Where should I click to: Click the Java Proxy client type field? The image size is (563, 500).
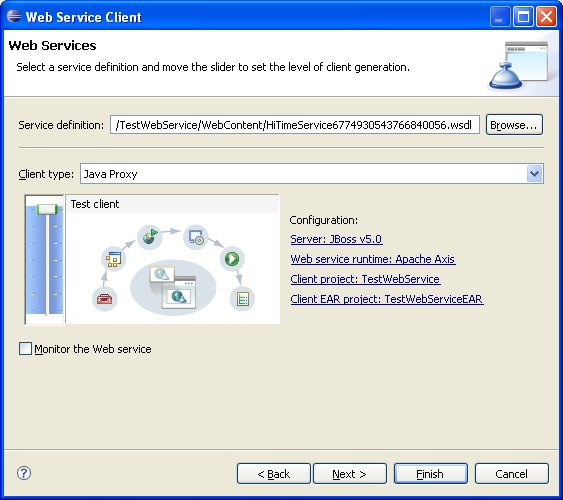pyautogui.click(x=312, y=174)
